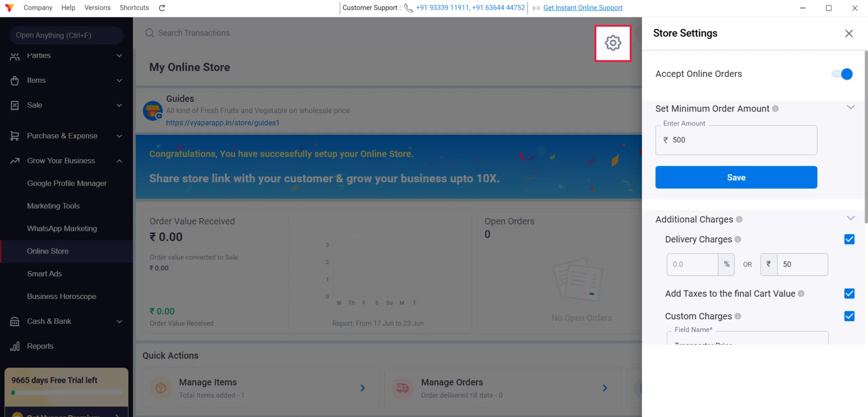Select Google Profile Manager in sidebar
The width and height of the screenshot is (868, 417).
tap(67, 184)
